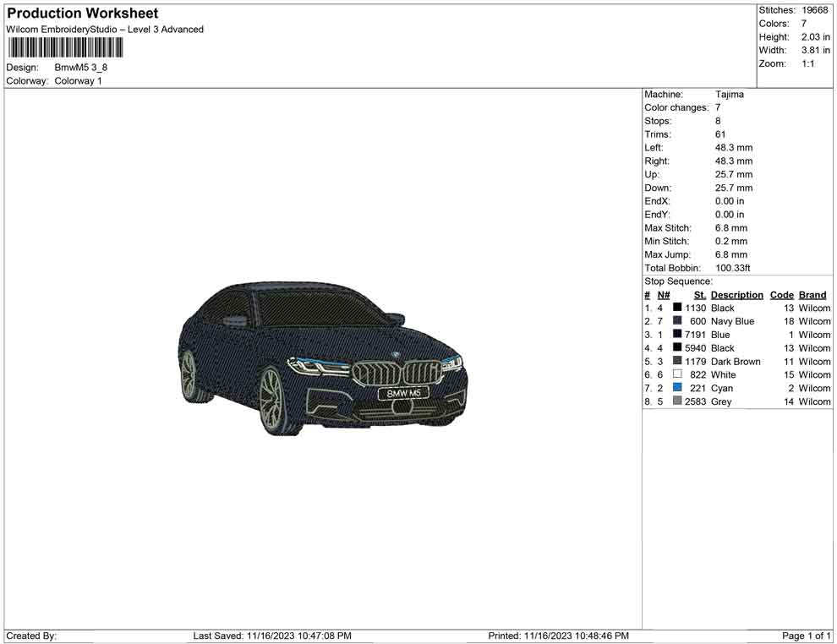Click the Description column header
Image resolution: width=837 pixels, height=644 pixels.
pos(736,295)
